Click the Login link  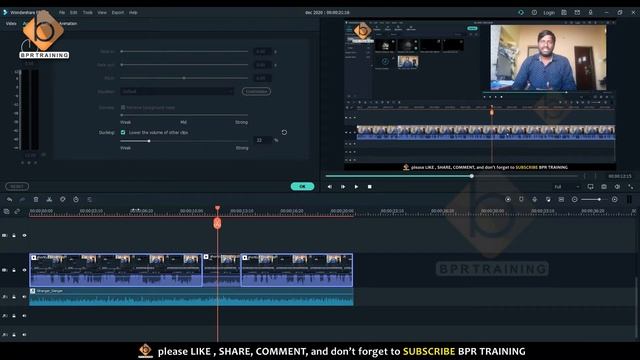[549, 13]
